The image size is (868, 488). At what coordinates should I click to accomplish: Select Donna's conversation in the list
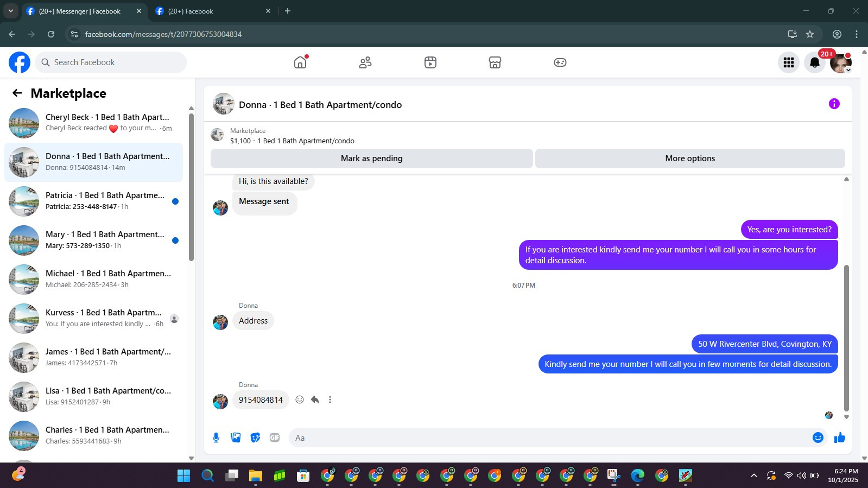click(93, 162)
